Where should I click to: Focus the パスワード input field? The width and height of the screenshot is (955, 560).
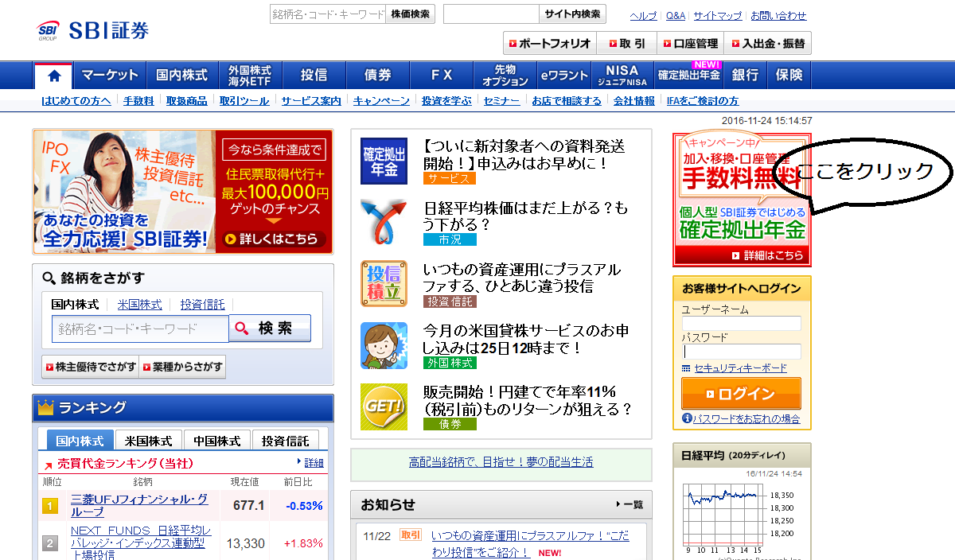coord(741,352)
